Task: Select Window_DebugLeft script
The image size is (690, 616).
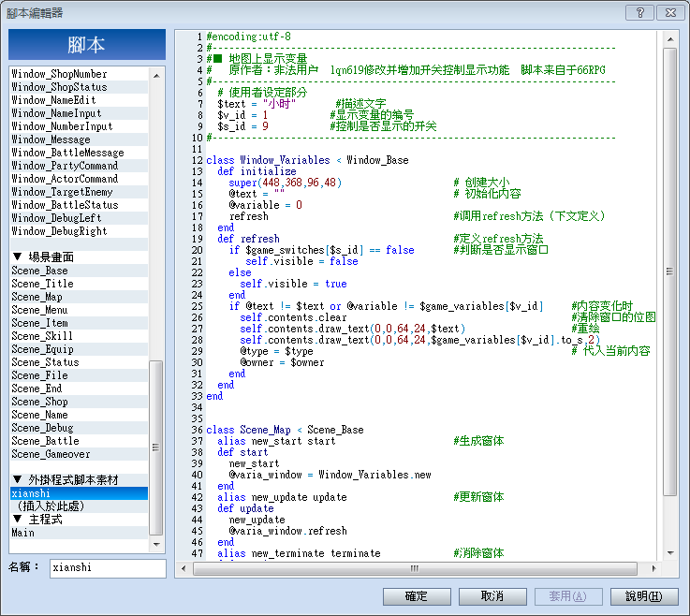Action: 80,218
